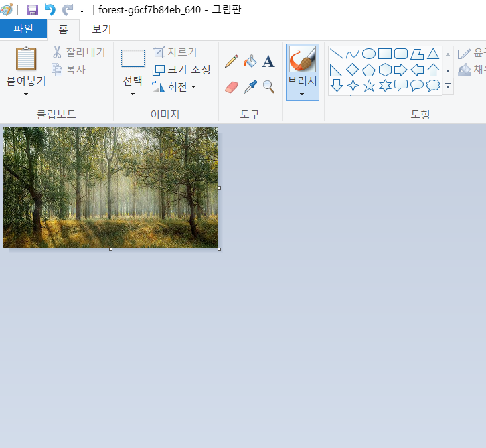486x448 pixels.
Task: Select the Down arrow shape
Action: (337, 85)
